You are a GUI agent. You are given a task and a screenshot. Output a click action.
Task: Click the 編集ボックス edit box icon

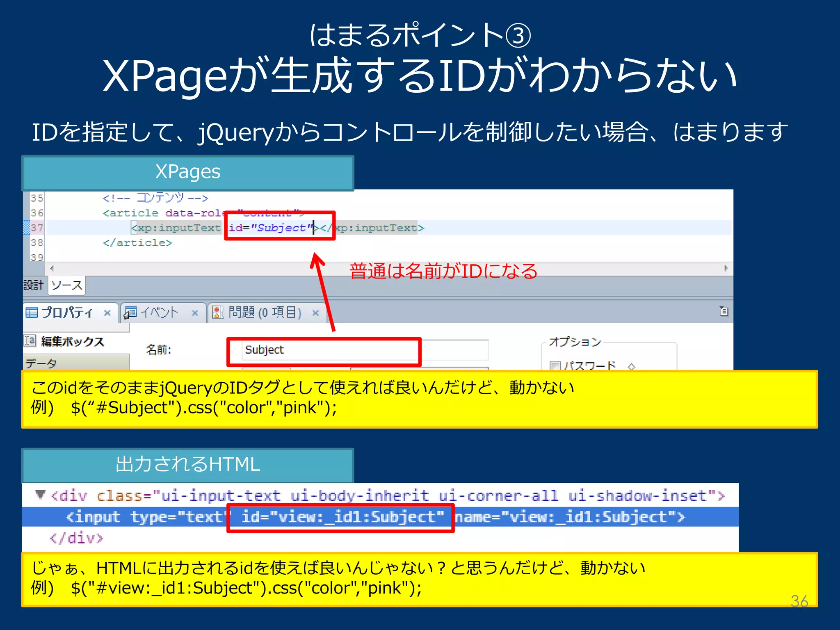[x=30, y=340]
